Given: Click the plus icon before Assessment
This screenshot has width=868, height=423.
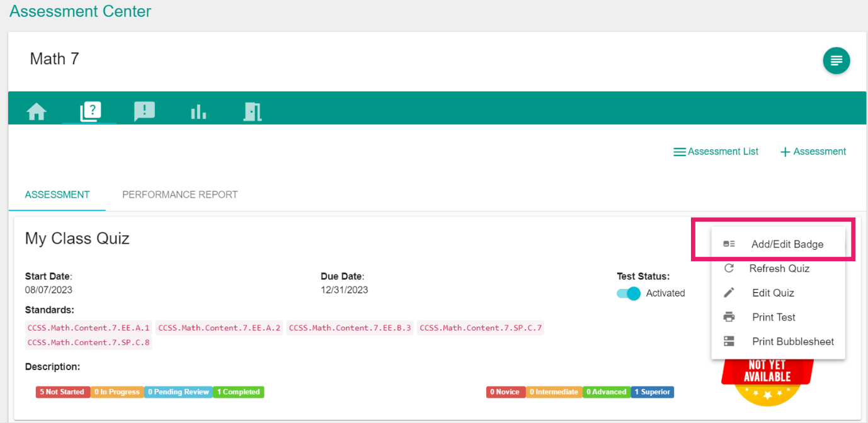Looking at the screenshot, I should [785, 152].
